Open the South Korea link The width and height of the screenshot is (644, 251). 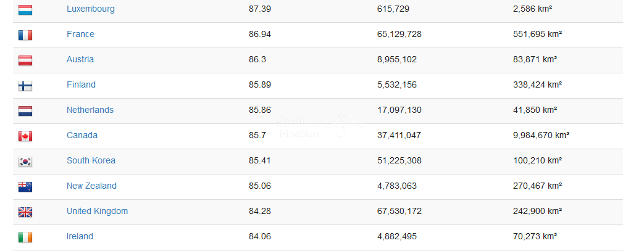tap(91, 160)
